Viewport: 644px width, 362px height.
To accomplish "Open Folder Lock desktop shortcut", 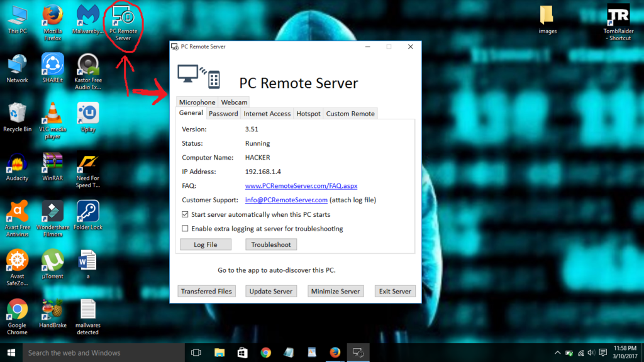I will coord(88,216).
